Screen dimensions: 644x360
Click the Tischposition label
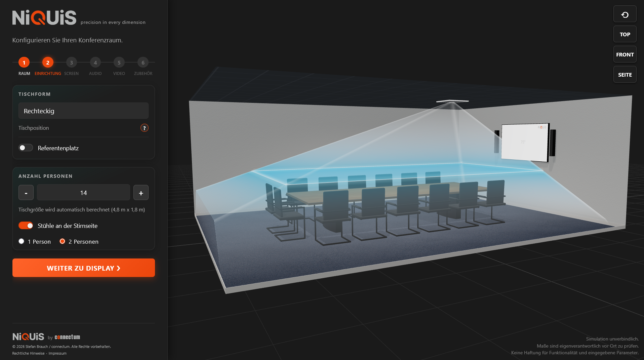pyautogui.click(x=34, y=128)
